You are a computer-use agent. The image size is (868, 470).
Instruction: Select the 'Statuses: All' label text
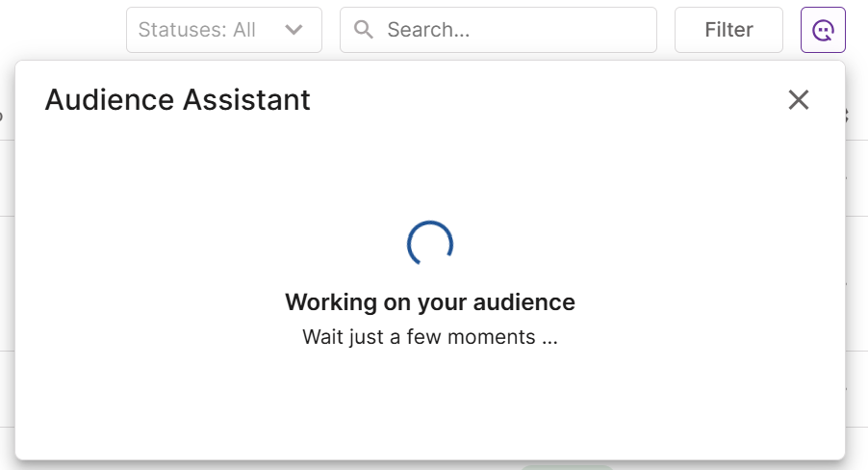point(197,30)
